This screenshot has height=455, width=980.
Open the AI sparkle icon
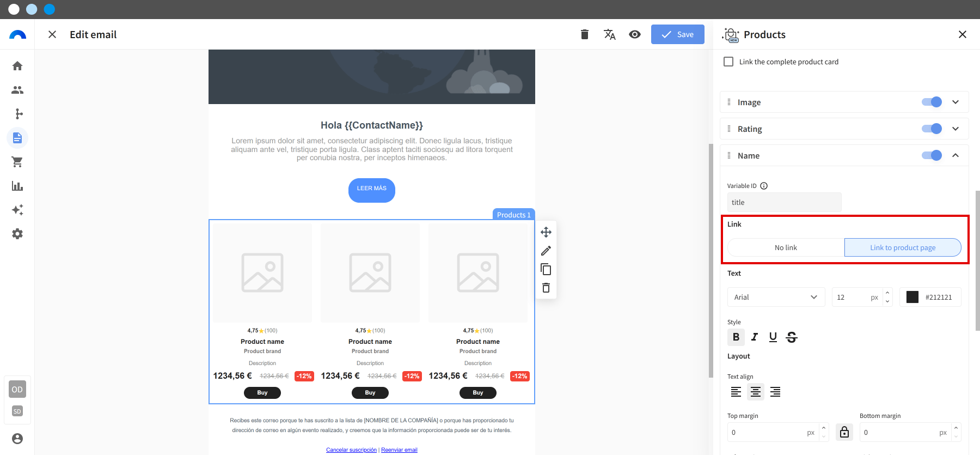click(17, 210)
